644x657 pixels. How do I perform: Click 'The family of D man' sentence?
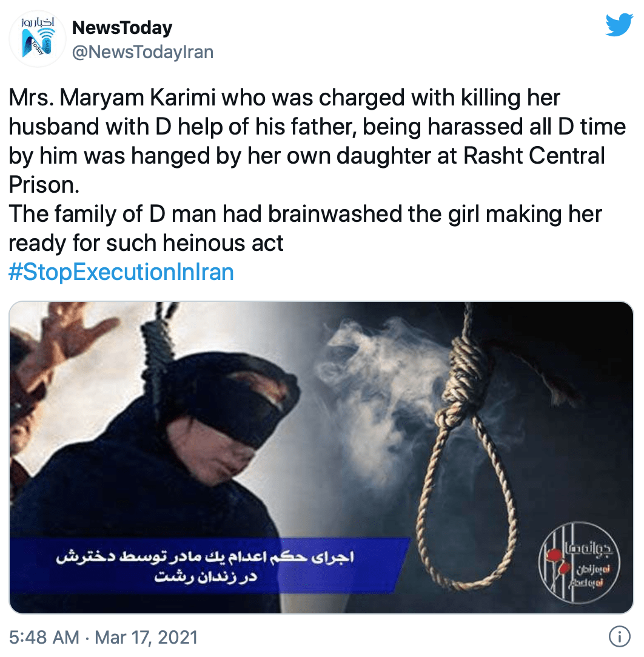tap(113, 214)
